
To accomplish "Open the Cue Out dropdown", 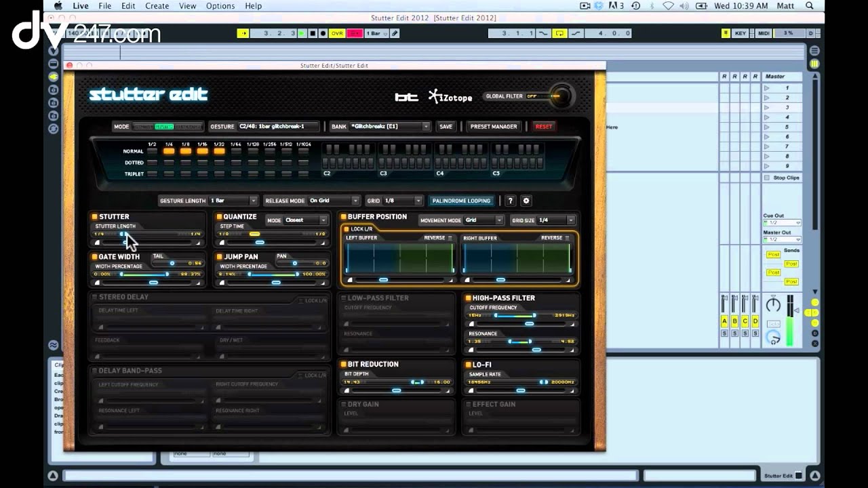I will (782, 222).
